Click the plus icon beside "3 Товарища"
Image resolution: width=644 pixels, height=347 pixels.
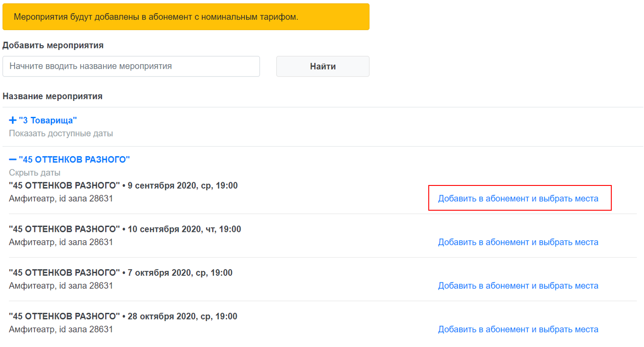(x=13, y=120)
